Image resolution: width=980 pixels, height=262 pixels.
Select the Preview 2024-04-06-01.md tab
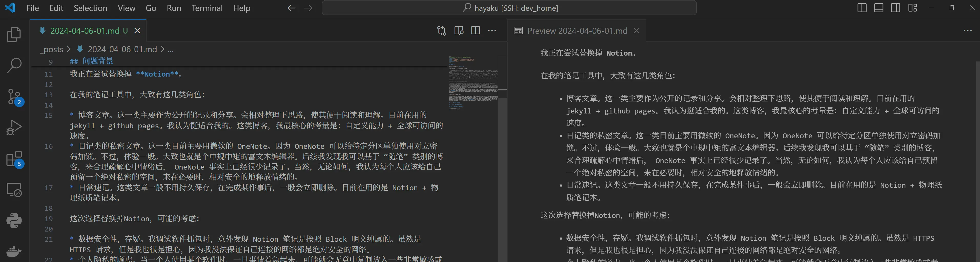(x=577, y=31)
